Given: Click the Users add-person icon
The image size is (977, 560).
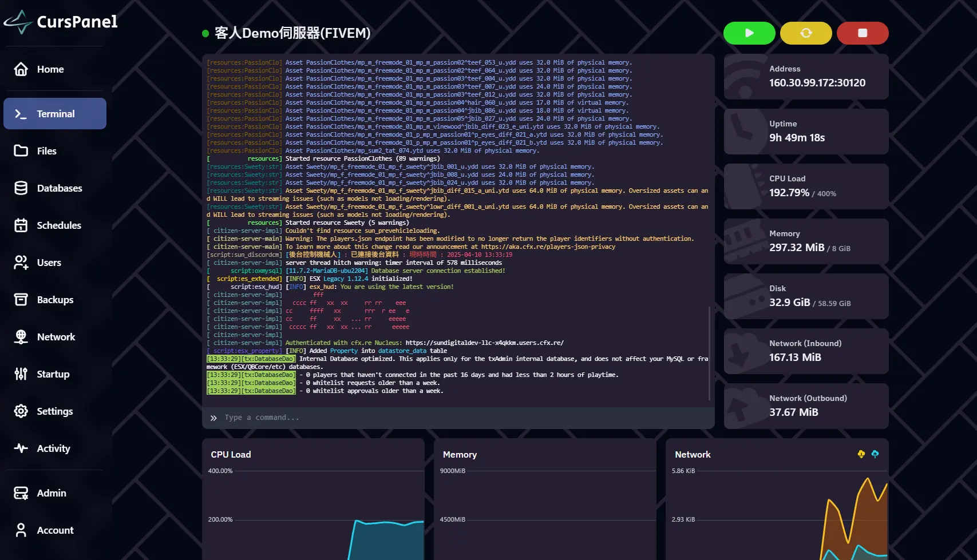Looking at the screenshot, I should click(x=21, y=263).
